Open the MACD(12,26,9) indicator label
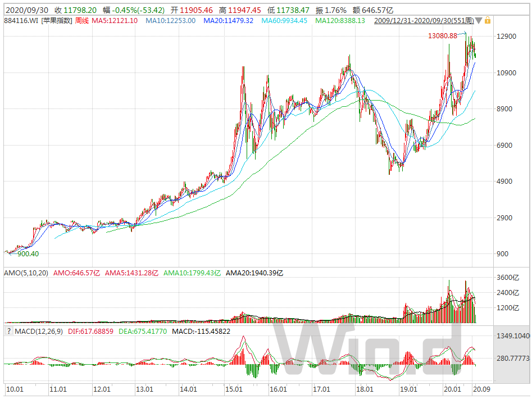This screenshot has height=399, width=532. tap(38, 332)
